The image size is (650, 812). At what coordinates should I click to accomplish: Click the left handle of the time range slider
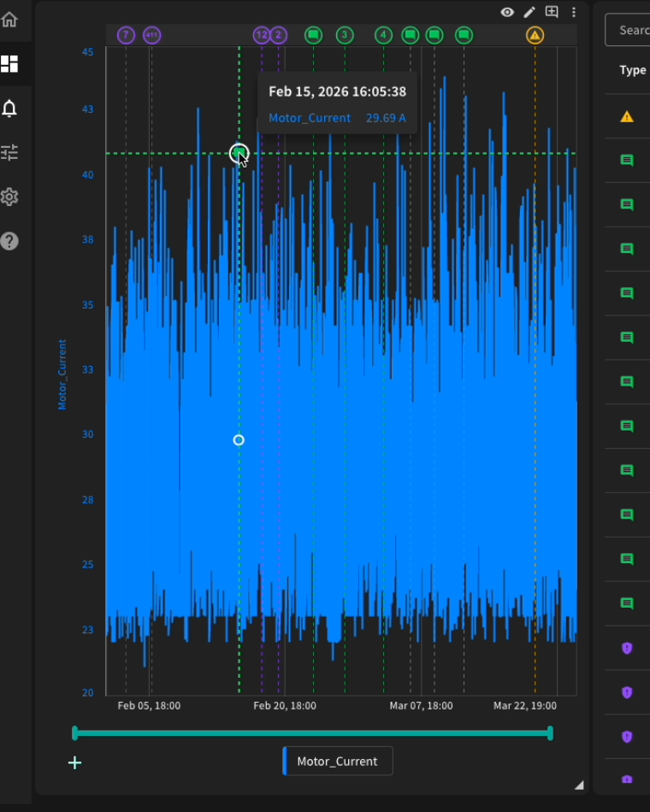tap(75, 733)
